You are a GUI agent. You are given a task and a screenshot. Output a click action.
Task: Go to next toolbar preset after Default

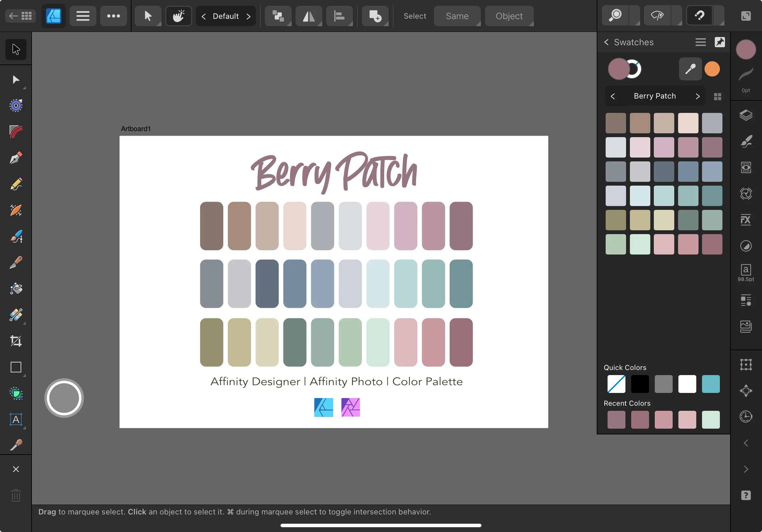pyautogui.click(x=248, y=16)
